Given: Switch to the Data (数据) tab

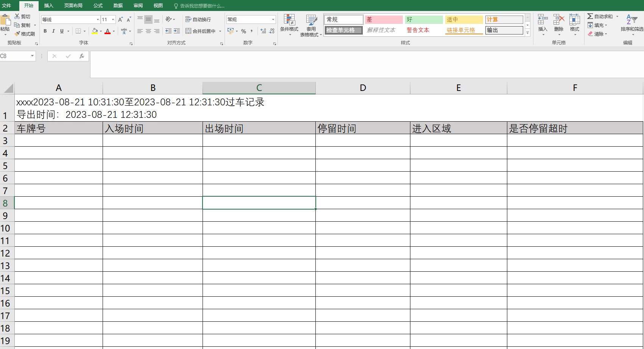Looking at the screenshot, I should [118, 6].
